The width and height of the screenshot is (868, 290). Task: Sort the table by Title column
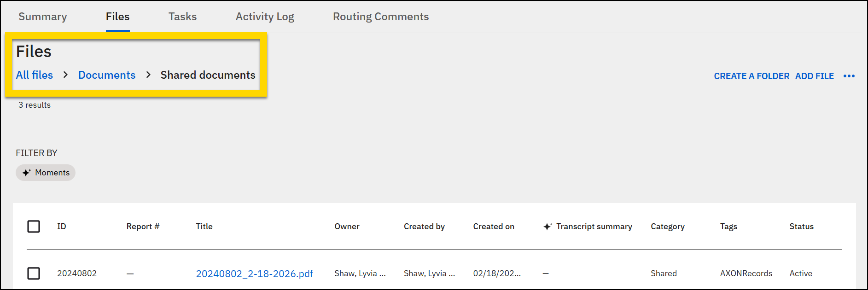[204, 226]
